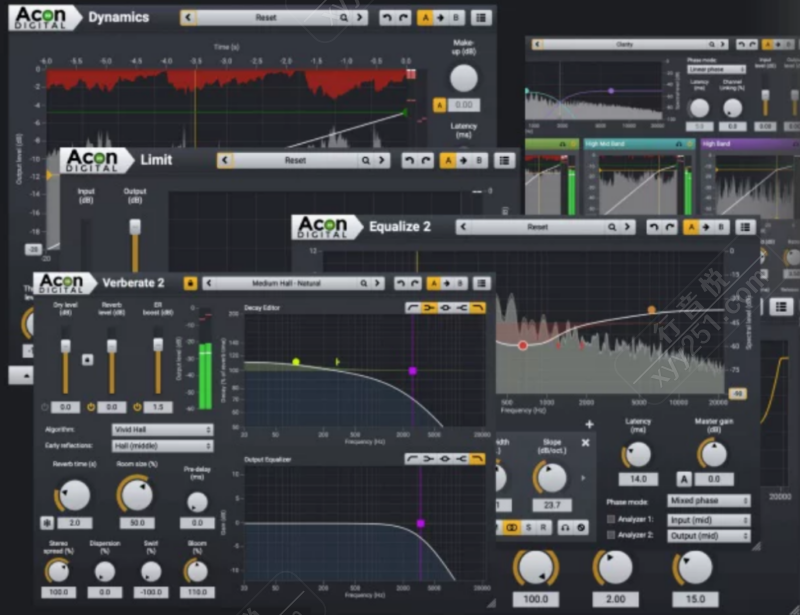Enable the Analyzer 1 checkbox
This screenshot has width=800, height=615.
click(x=611, y=520)
